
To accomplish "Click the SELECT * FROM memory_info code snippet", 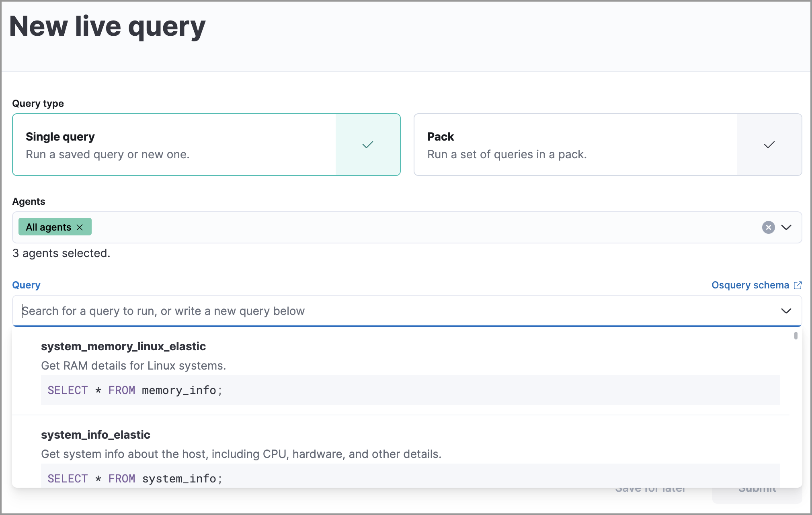I will (x=134, y=390).
